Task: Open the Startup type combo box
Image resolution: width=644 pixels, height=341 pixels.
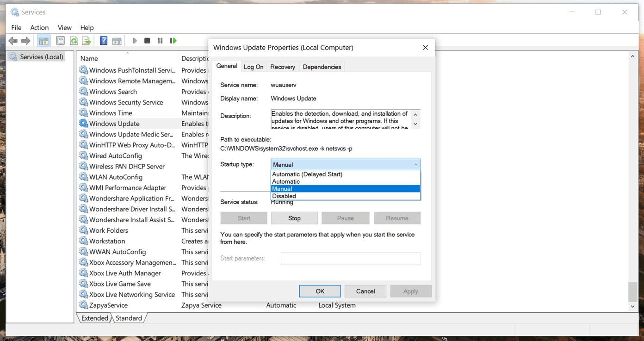Action: click(x=346, y=165)
